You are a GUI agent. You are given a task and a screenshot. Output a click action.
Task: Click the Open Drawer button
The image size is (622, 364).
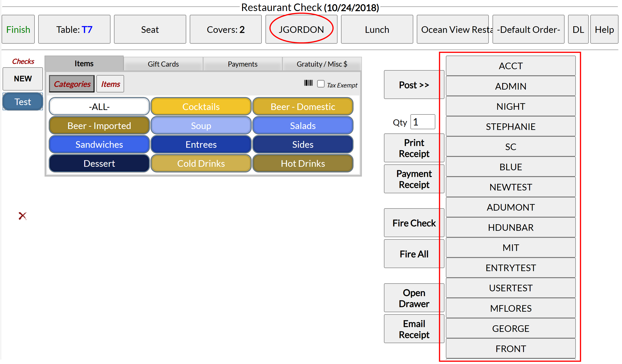[x=414, y=298]
